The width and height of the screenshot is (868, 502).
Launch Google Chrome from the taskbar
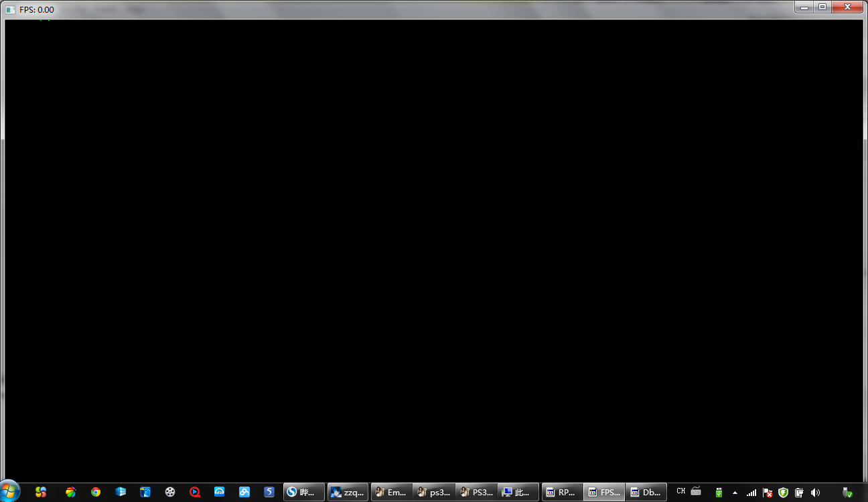(x=96, y=492)
